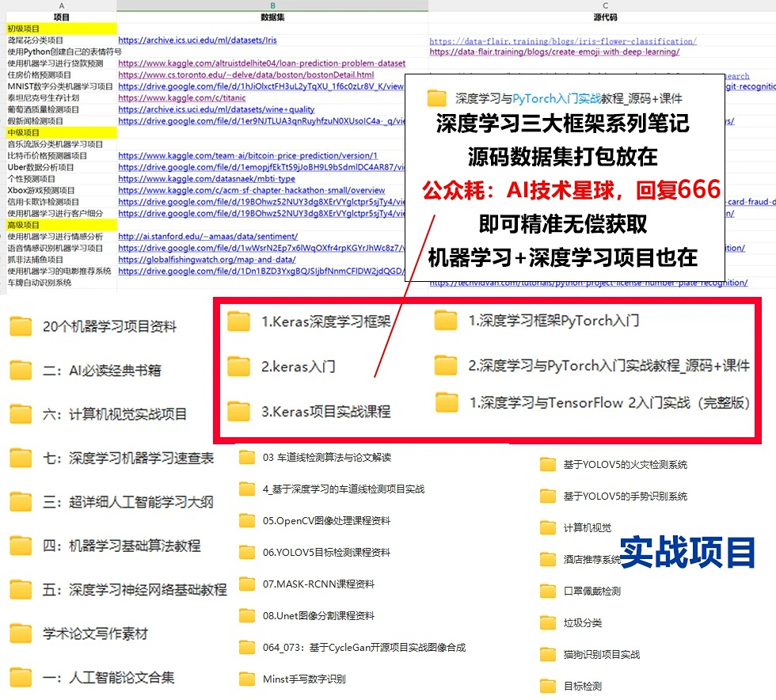Open the UCI Iris dataset link
776x700 pixels.
tap(197, 40)
